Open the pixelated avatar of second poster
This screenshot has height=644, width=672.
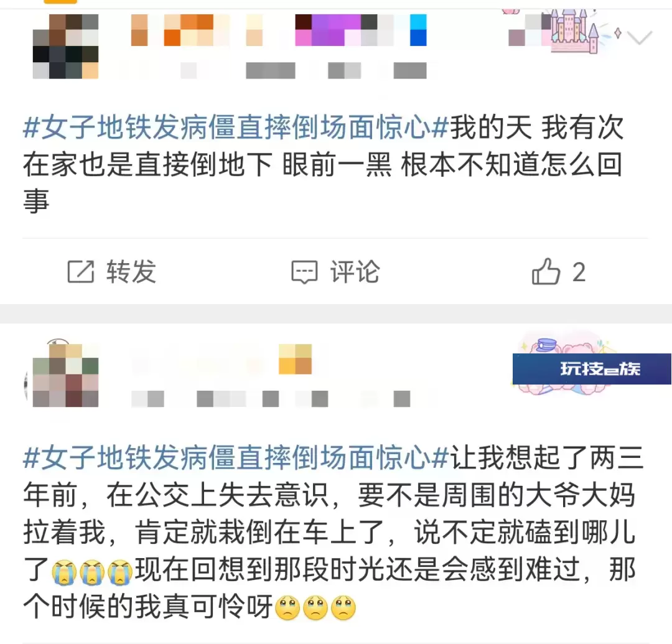pos(65,375)
